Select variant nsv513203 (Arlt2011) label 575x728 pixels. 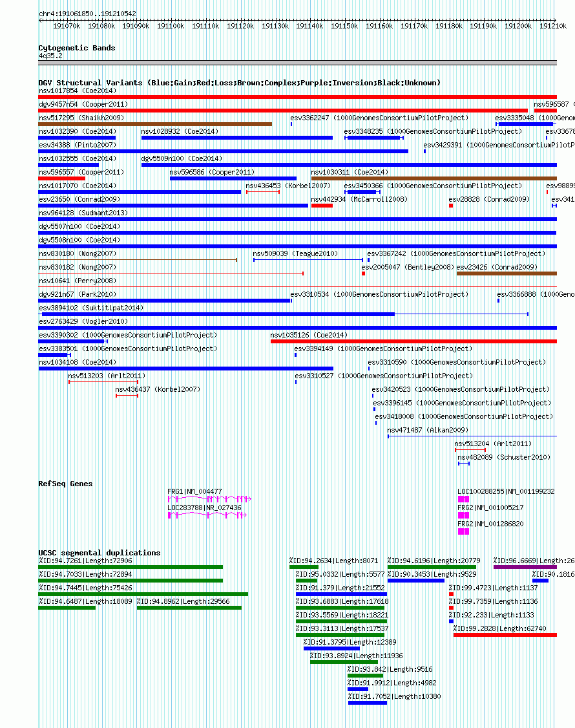click(x=107, y=376)
